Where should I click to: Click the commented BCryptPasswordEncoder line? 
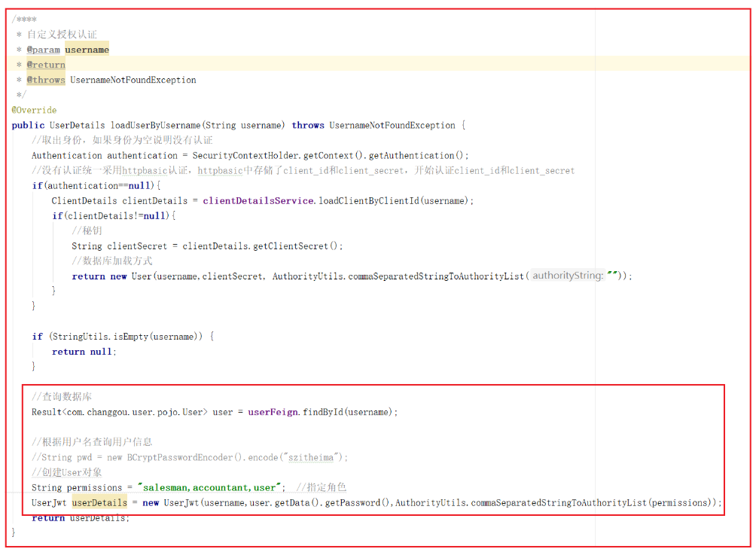pyautogui.click(x=190, y=458)
